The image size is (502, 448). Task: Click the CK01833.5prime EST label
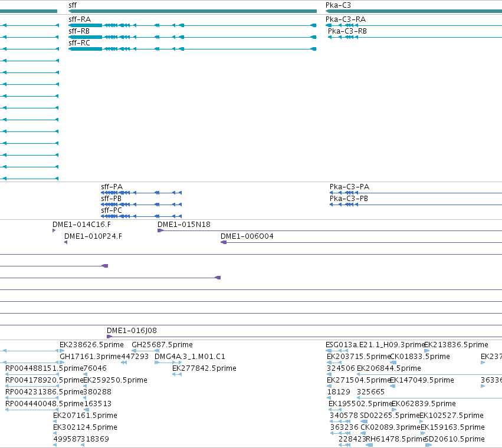tap(420, 357)
